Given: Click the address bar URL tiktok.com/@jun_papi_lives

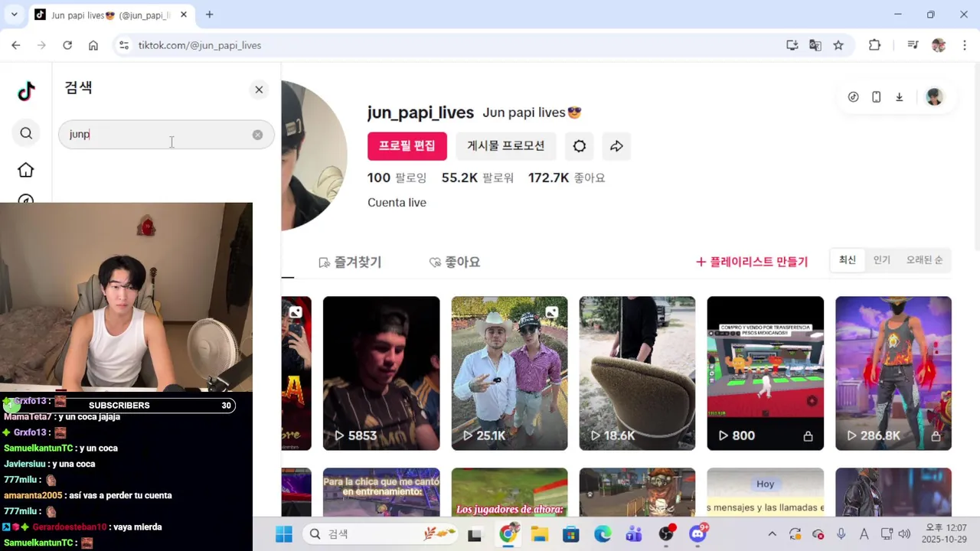Looking at the screenshot, I should tap(200, 45).
